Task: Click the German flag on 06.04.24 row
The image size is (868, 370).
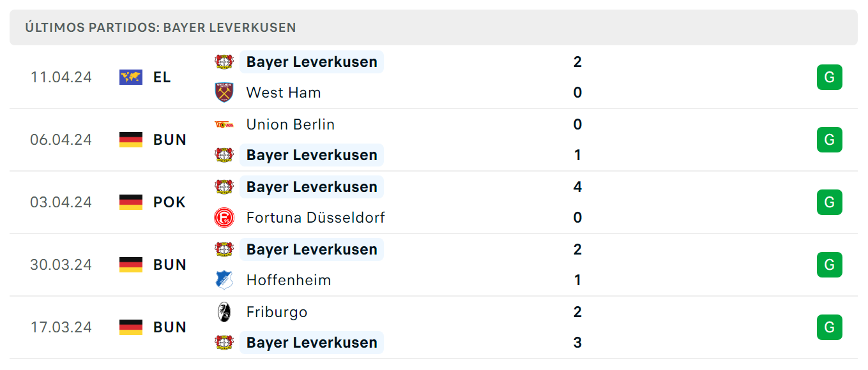Action: (x=131, y=140)
